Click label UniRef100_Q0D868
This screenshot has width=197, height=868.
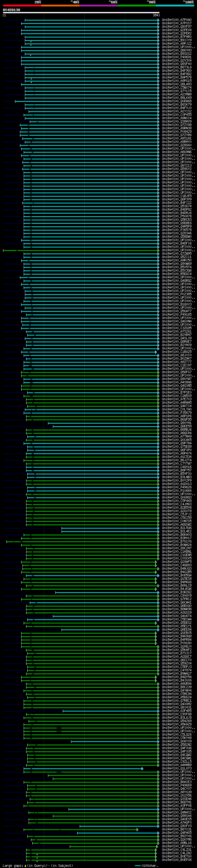click(x=176, y=101)
